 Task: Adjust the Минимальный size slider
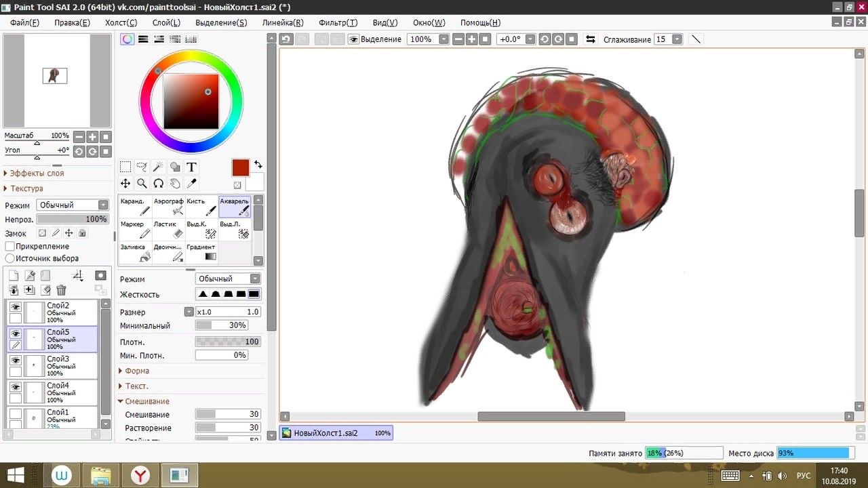[x=221, y=325]
